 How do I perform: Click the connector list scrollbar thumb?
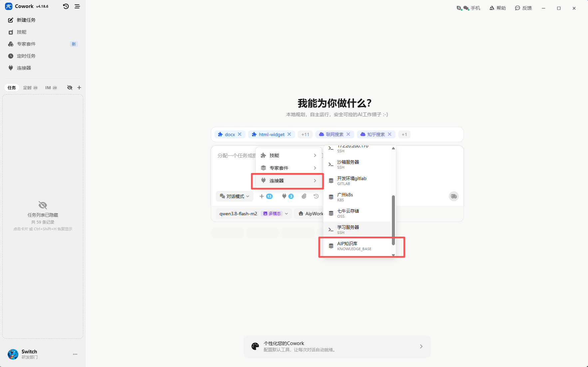pyautogui.click(x=393, y=220)
